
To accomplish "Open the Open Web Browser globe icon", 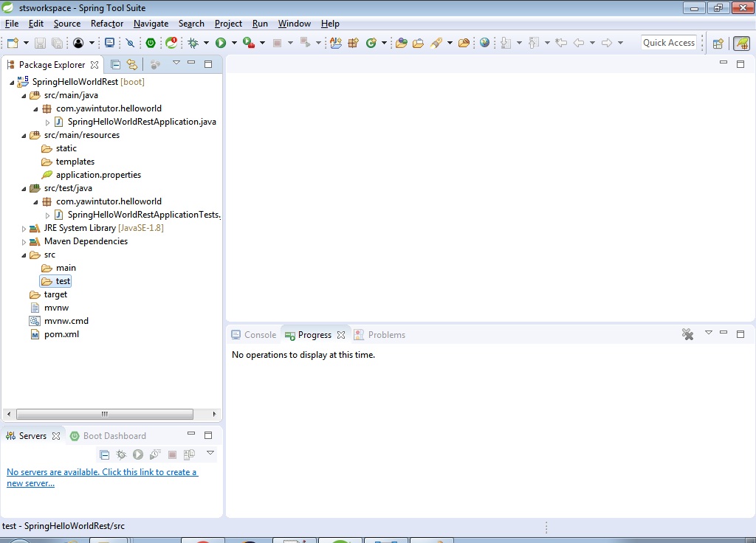I will tap(484, 43).
